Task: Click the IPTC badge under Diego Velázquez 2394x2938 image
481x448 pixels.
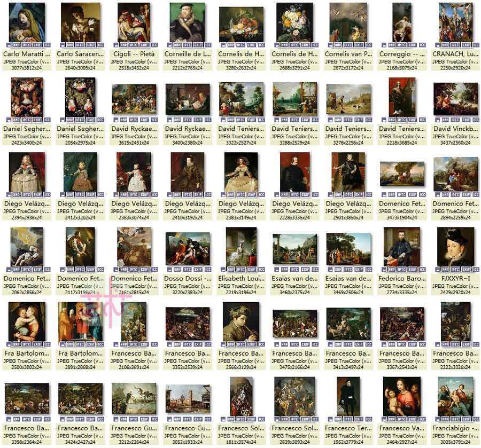Action: pos(26,194)
